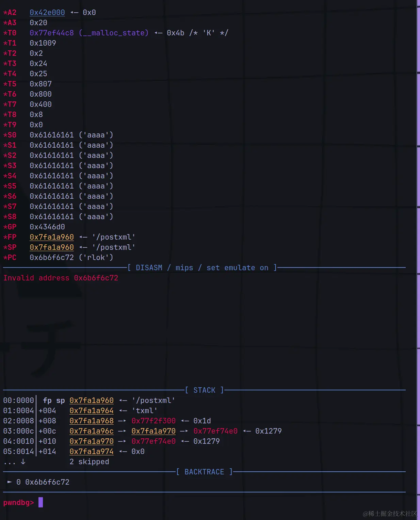Click the '2 skipped' stack note
The width and height of the screenshot is (420, 520).
click(89, 462)
